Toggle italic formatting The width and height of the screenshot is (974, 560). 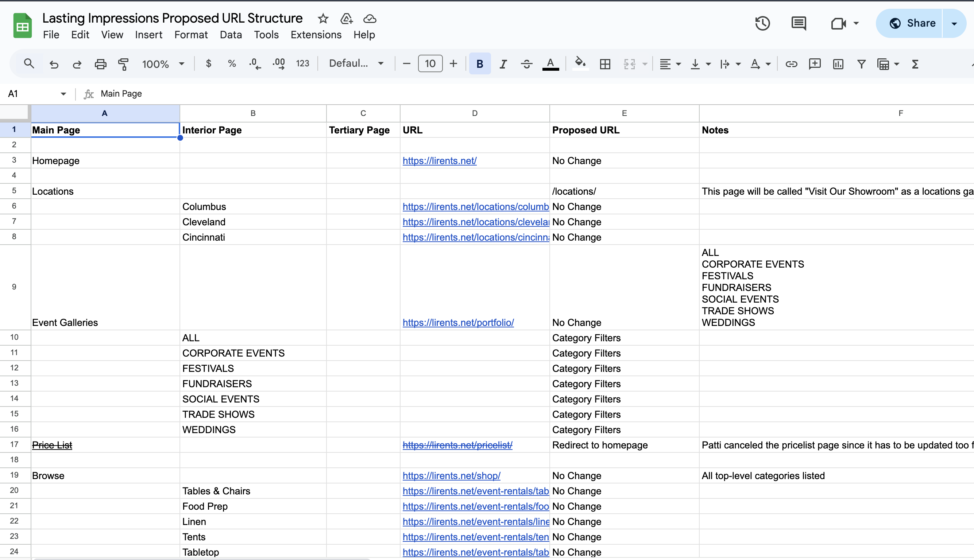coord(503,64)
